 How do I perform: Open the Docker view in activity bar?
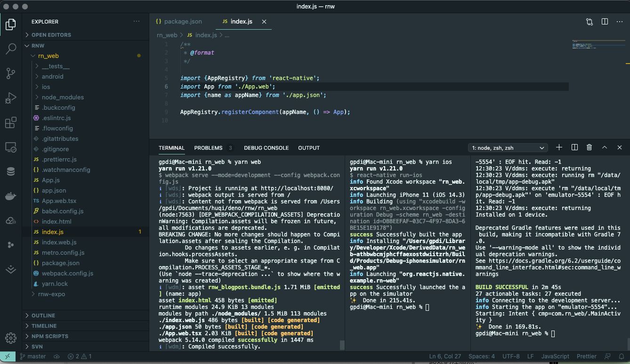pyautogui.click(x=10, y=196)
